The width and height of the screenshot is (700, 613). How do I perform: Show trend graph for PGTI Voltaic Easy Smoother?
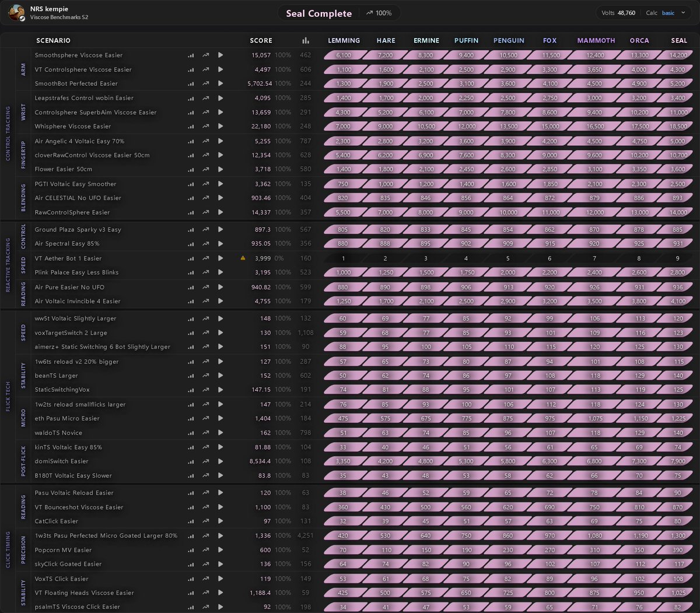[x=206, y=184]
